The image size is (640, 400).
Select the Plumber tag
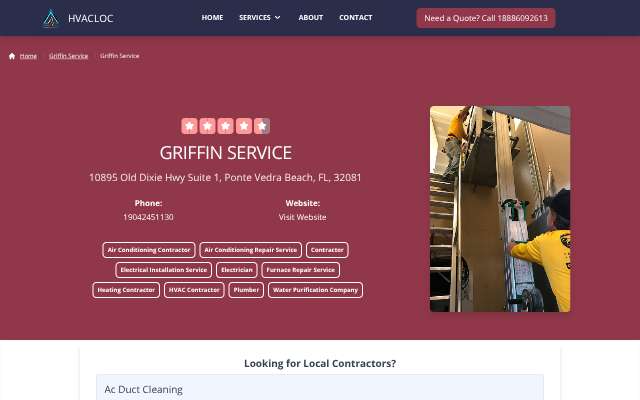coord(246,290)
